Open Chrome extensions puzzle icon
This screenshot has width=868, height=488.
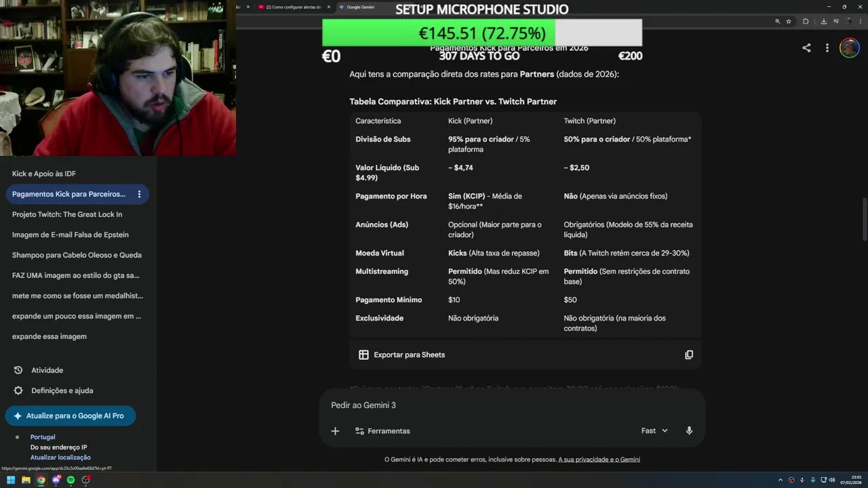806,22
